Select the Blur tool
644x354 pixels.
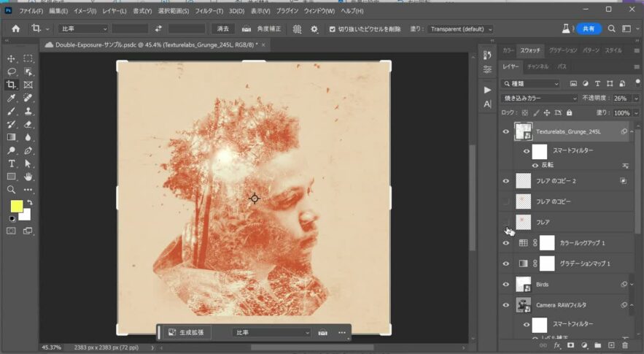[x=28, y=137]
